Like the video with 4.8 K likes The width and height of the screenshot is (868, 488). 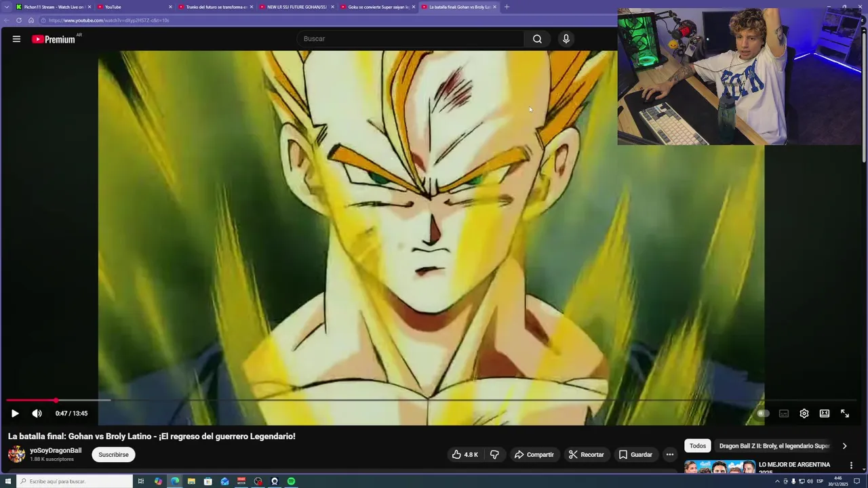[465, 455]
